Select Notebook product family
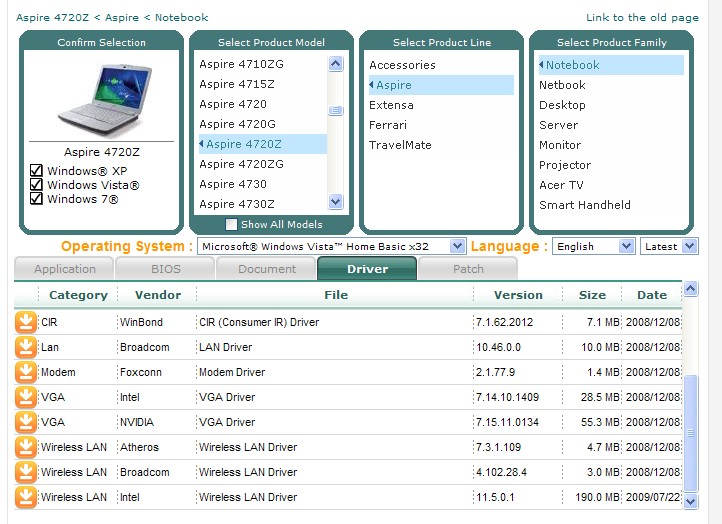The height and width of the screenshot is (524, 722). click(611, 65)
